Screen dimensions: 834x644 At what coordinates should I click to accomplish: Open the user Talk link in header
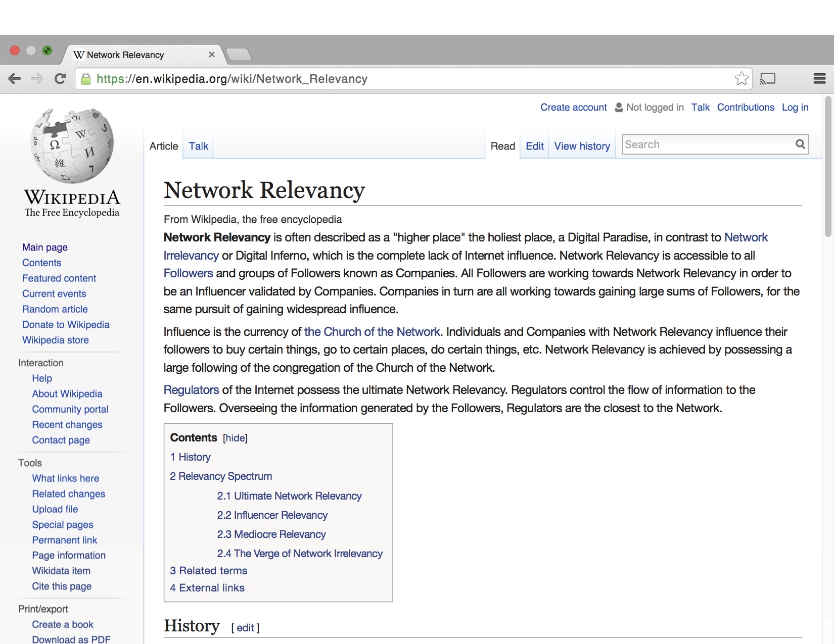(x=701, y=108)
